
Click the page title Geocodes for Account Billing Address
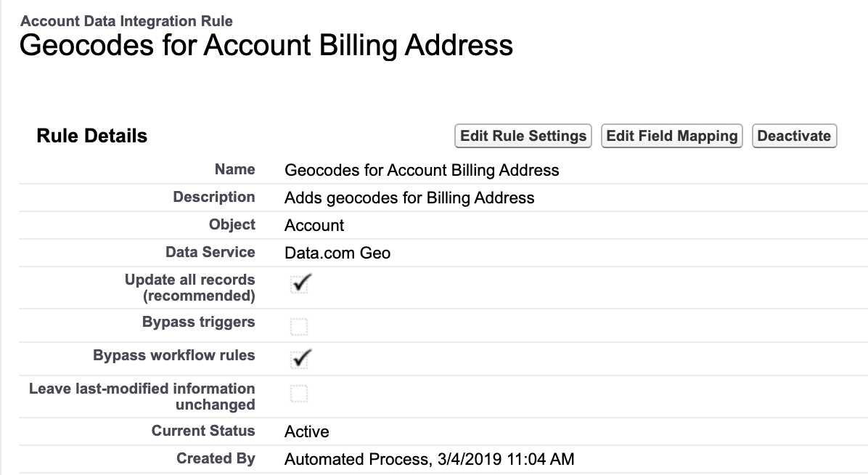click(266, 45)
